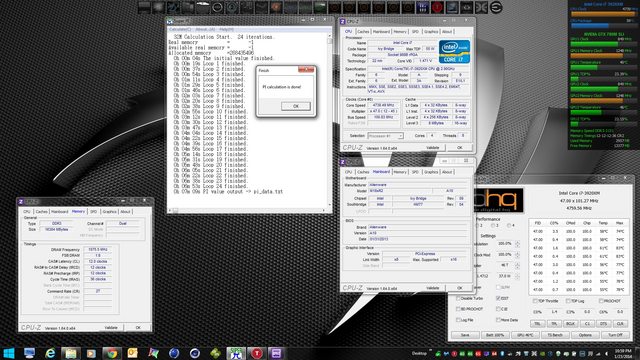The height and width of the screenshot is (360, 640).
Task: Switch to Caches tab in top CPU-Z window
Action: pyautogui.click(x=362, y=31)
